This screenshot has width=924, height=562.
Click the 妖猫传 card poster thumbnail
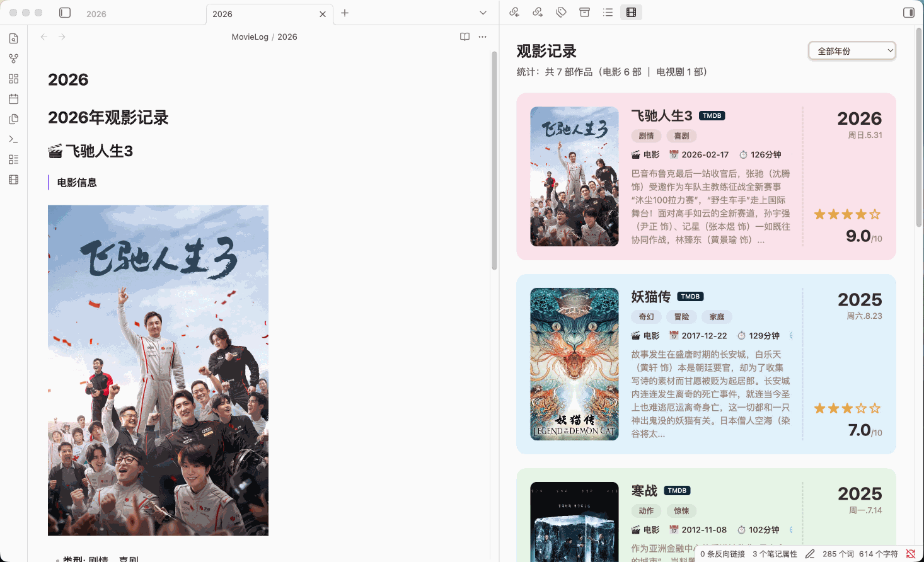(574, 364)
